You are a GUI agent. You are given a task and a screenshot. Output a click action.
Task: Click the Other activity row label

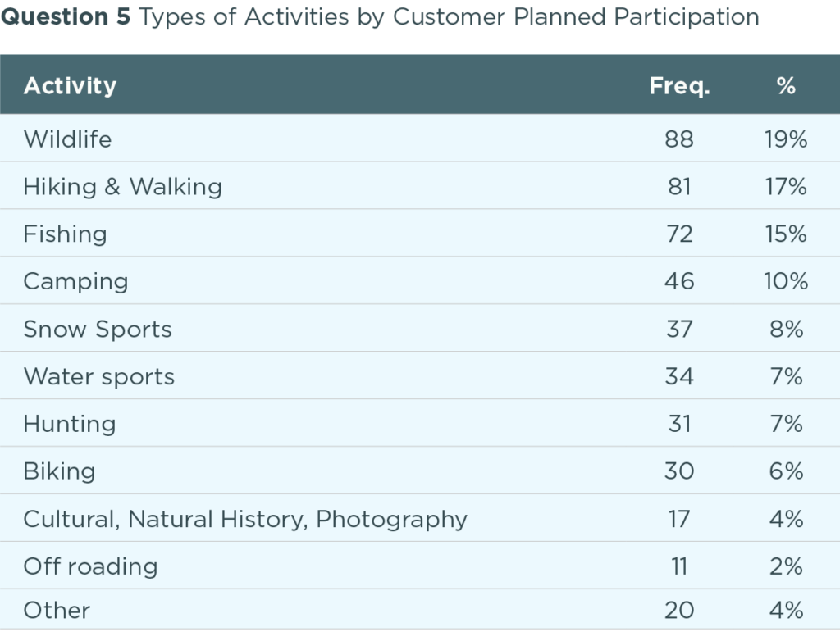(57, 611)
